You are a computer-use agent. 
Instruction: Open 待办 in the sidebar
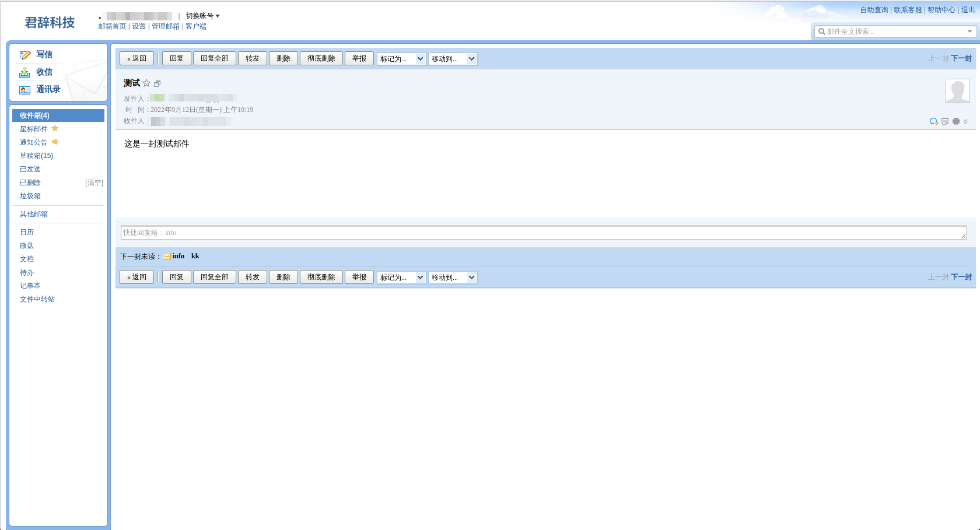click(27, 272)
